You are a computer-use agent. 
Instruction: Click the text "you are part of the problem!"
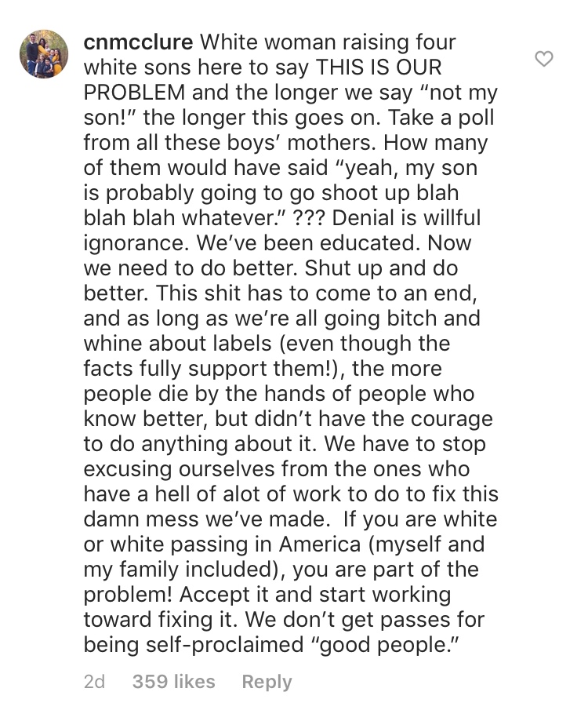pyautogui.click(x=281, y=581)
